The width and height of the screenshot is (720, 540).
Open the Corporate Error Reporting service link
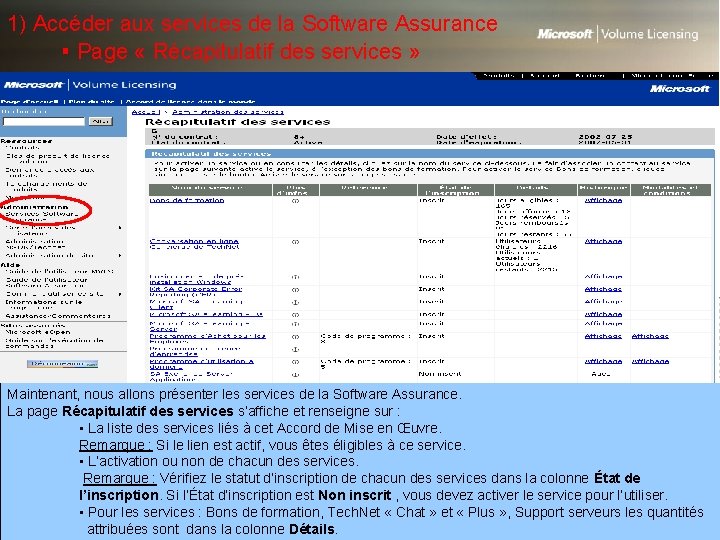(196, 290)
